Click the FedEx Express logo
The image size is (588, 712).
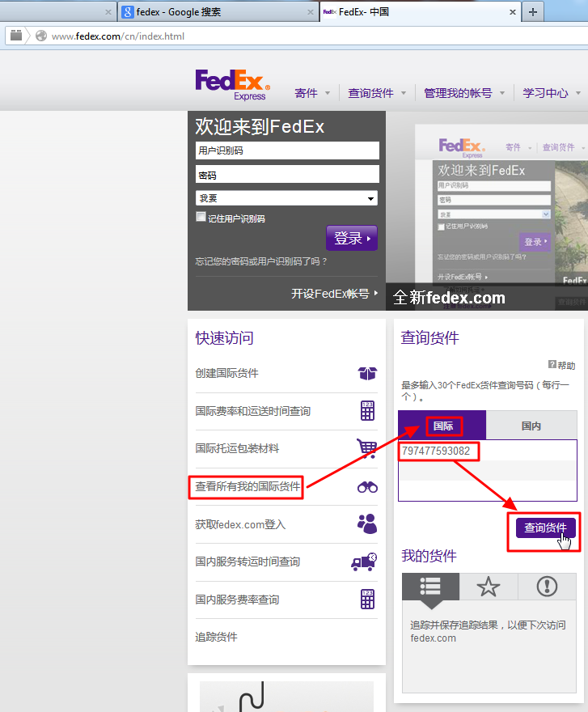click(x=232, y=85)
